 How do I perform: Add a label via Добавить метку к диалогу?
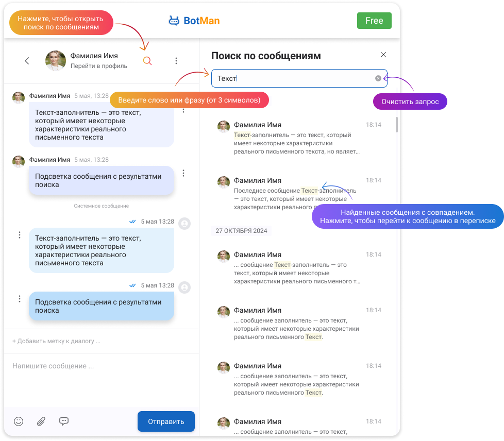[56, 341]
